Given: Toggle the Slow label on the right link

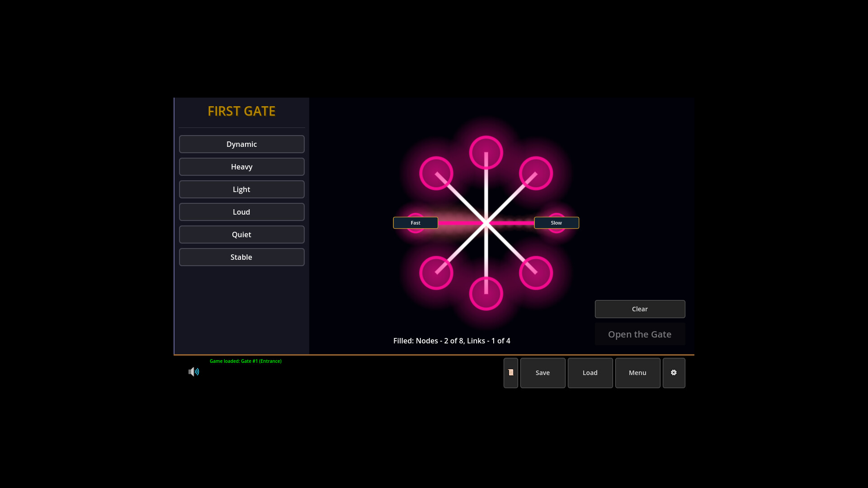Looking at the screenshot, I should [556, 223].
